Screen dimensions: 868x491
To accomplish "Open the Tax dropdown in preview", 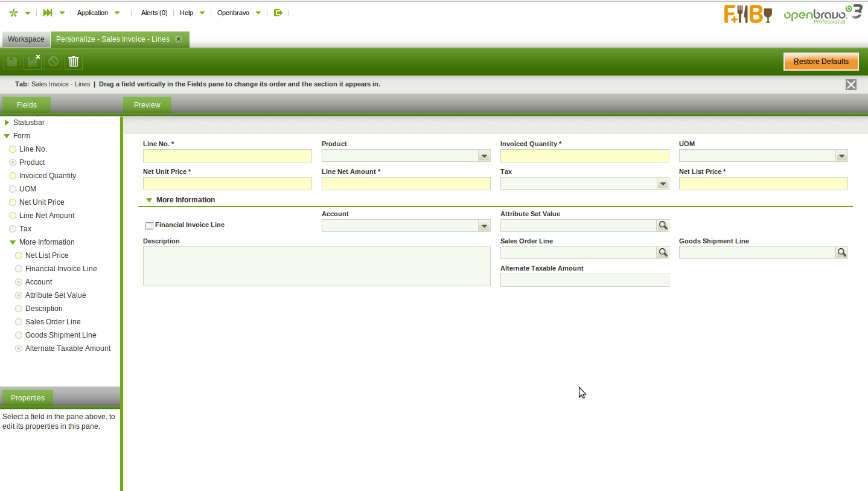I will 663,184.
